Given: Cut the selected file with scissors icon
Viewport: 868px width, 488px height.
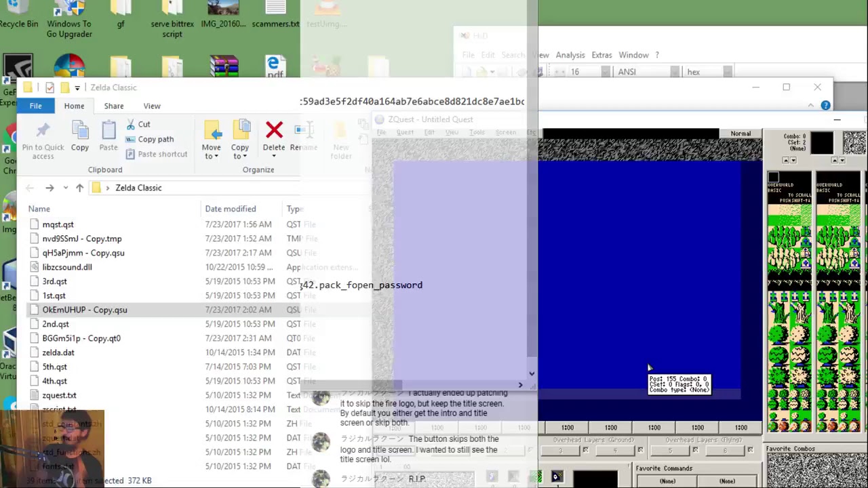Looking at the screenshot, I should coord(139,125).
